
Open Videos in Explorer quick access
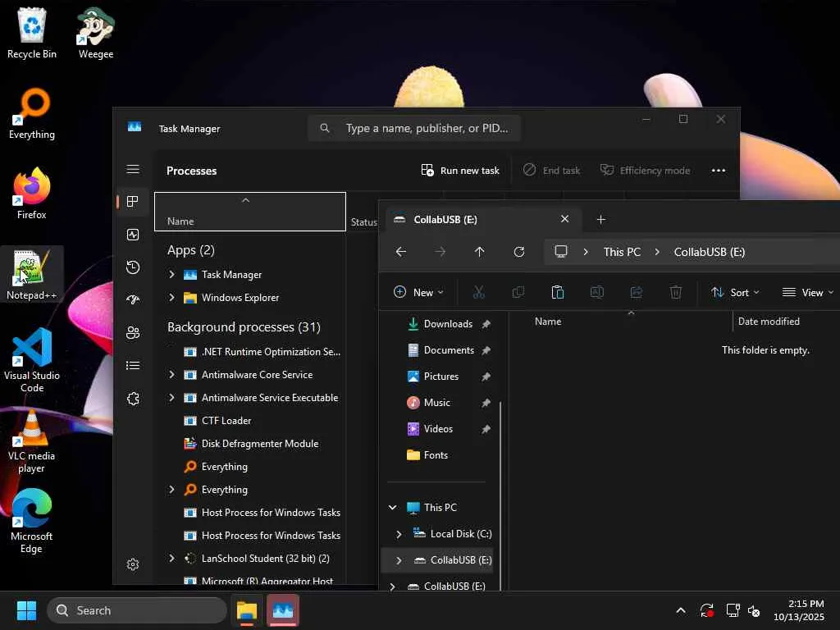point(438,429)
